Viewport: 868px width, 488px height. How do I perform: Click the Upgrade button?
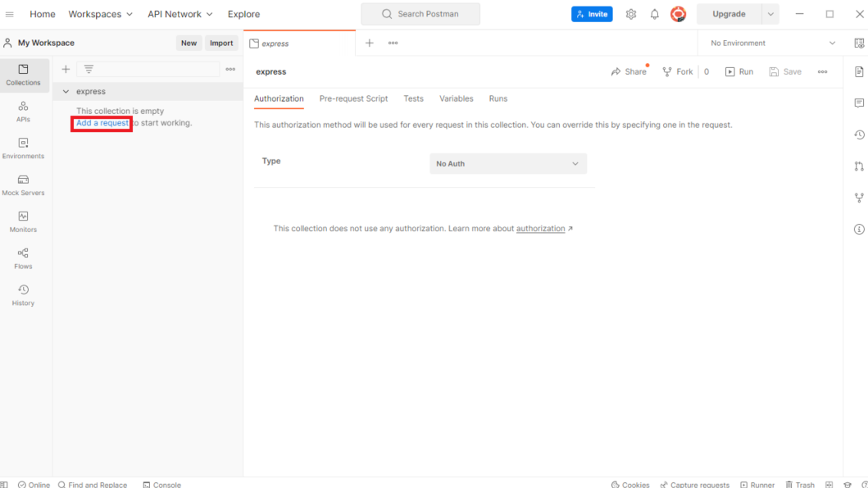point(729,15)
